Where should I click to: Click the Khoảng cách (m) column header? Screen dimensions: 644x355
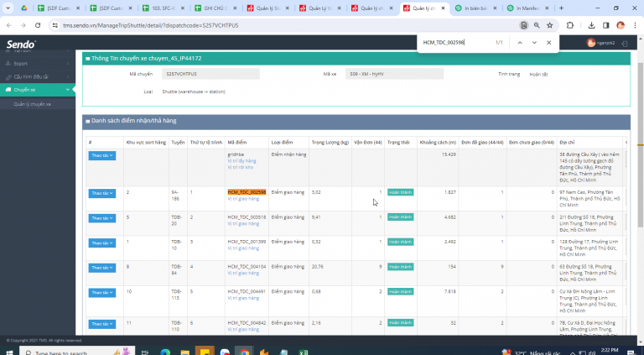click(x=438, y=142)
